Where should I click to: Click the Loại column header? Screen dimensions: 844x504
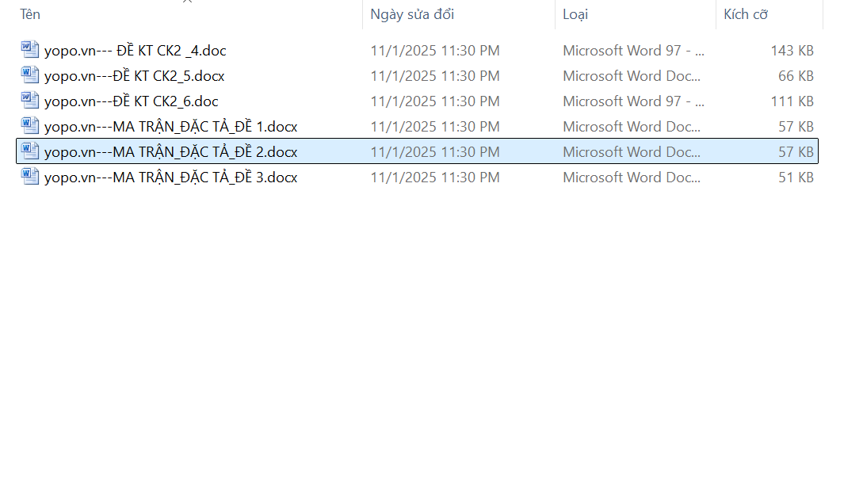[x=575, y=14]
